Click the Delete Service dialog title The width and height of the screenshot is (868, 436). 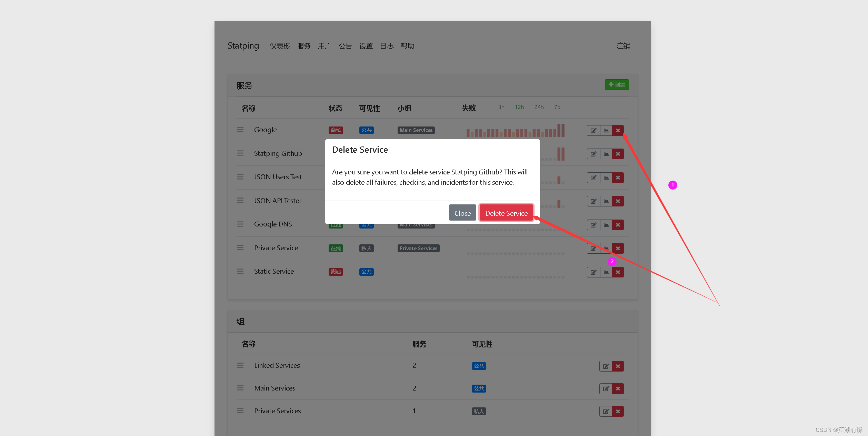(x=360, y=150)
